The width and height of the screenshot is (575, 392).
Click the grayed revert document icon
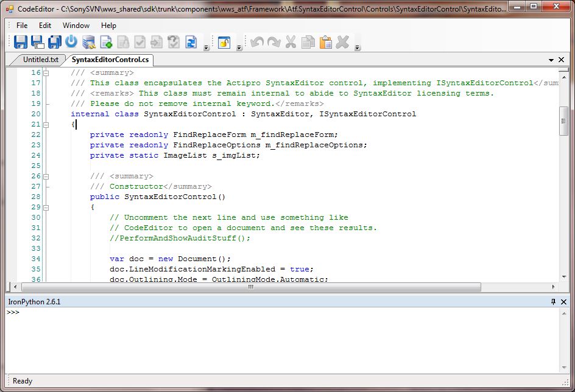point(174,42)
